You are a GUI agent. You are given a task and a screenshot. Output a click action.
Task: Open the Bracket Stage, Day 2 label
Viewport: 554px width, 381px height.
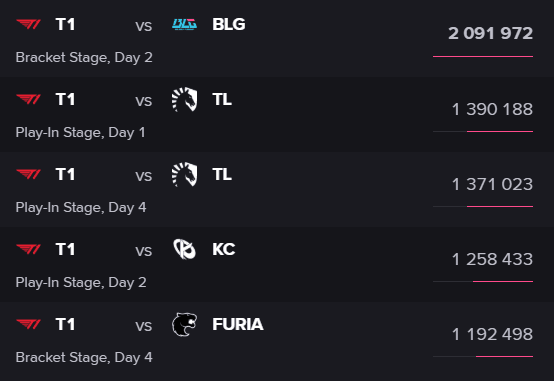pos(84,58)
